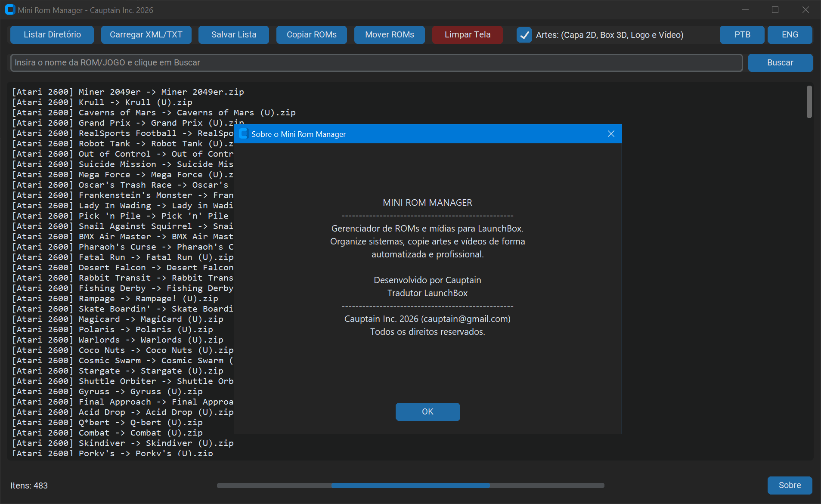
Task: Toggle the Artes checkbox
Action: tap(524, 35)
